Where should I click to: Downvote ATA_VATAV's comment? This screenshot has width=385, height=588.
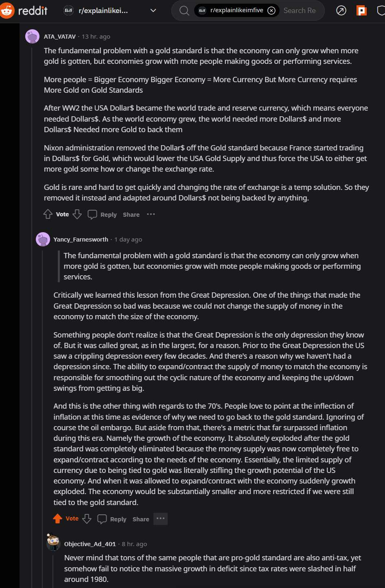click(x=77, y=214)
